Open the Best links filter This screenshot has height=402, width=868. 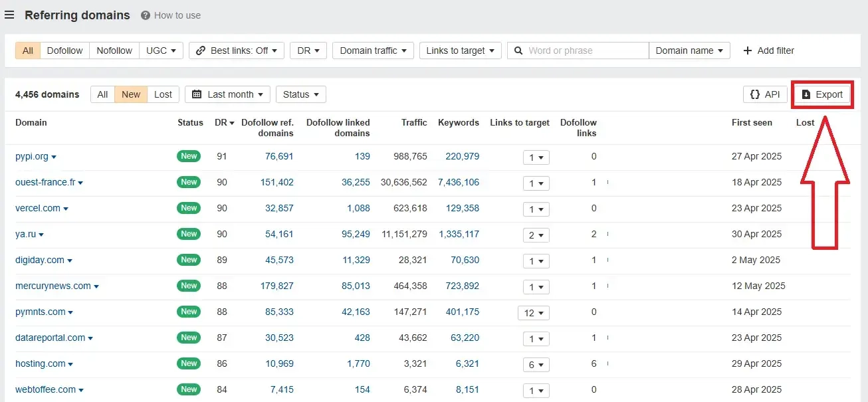pos(237,50)
